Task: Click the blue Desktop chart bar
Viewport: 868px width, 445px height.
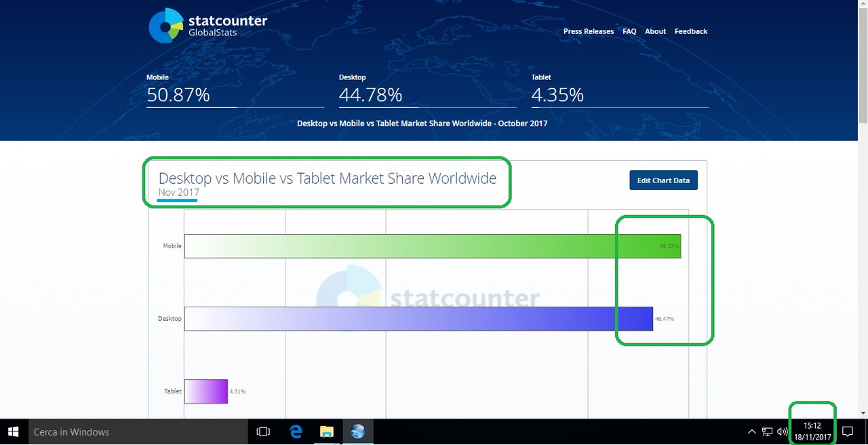Action: [418, 319]
